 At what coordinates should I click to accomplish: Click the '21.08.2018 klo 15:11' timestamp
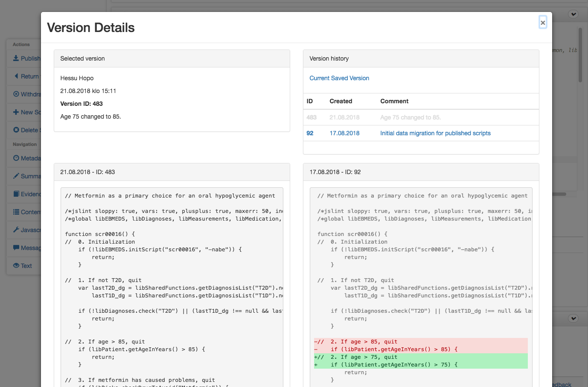88,91
